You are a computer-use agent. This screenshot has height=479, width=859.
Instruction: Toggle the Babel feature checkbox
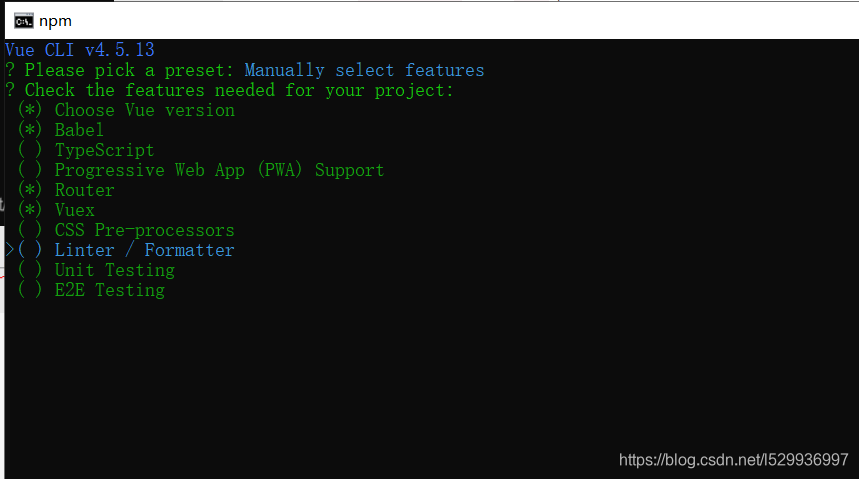point(30,130)
